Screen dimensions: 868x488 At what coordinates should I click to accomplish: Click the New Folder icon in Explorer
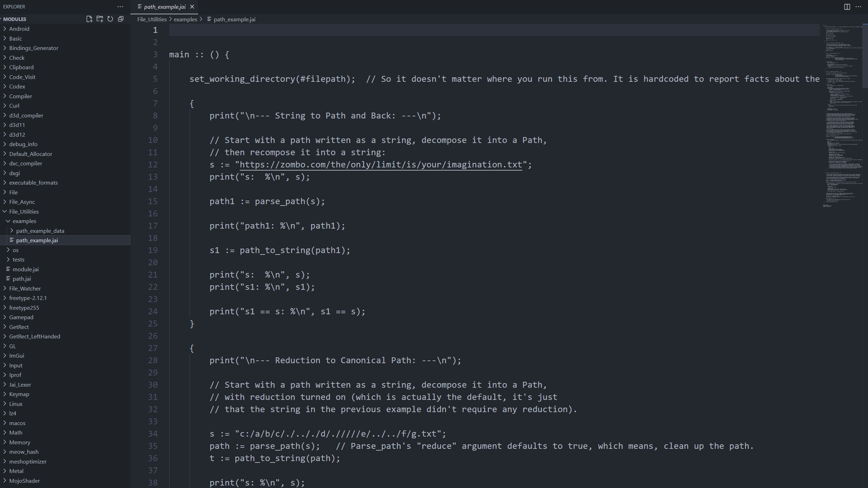(x=100, y=19)
